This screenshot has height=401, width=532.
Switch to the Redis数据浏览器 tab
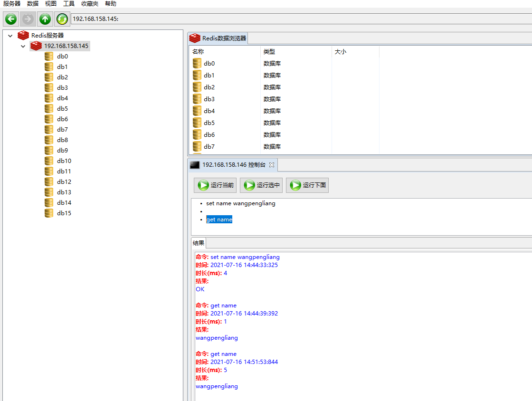point(218,38)
